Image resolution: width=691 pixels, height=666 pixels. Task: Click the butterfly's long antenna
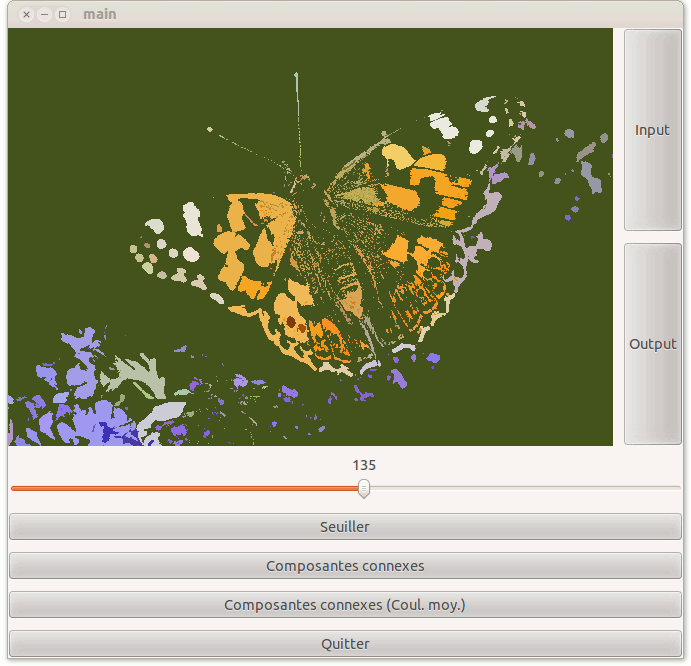(298, 110)
